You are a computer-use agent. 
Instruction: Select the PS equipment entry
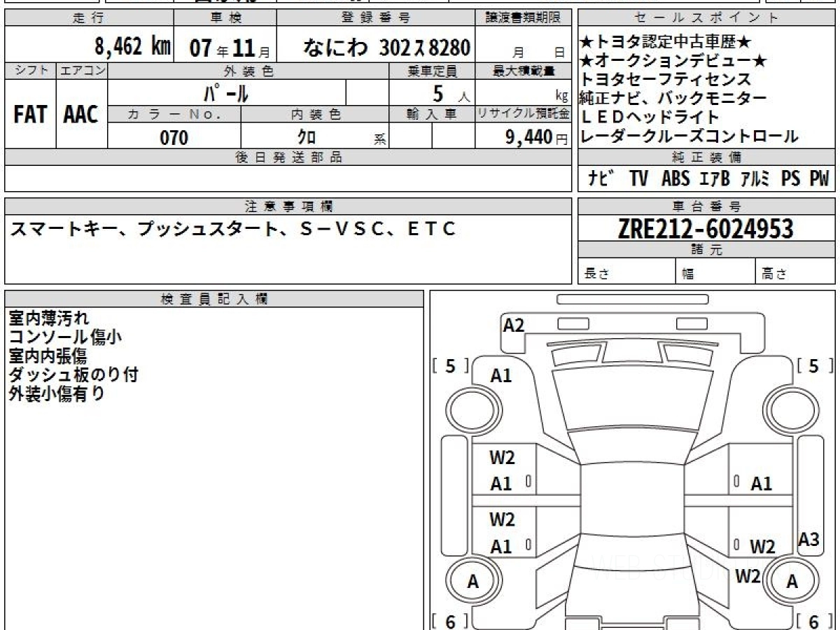791,178
